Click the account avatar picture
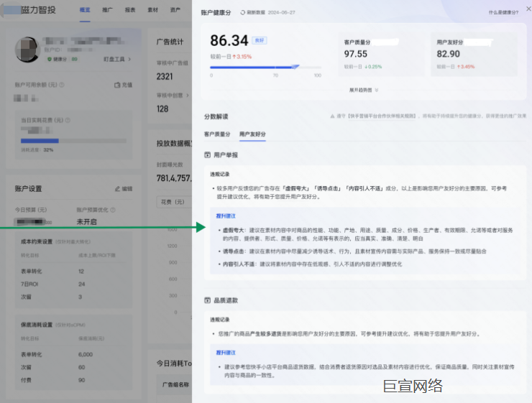Image resolution: width=532 pixels, height=403 pixels. point(27,50)
